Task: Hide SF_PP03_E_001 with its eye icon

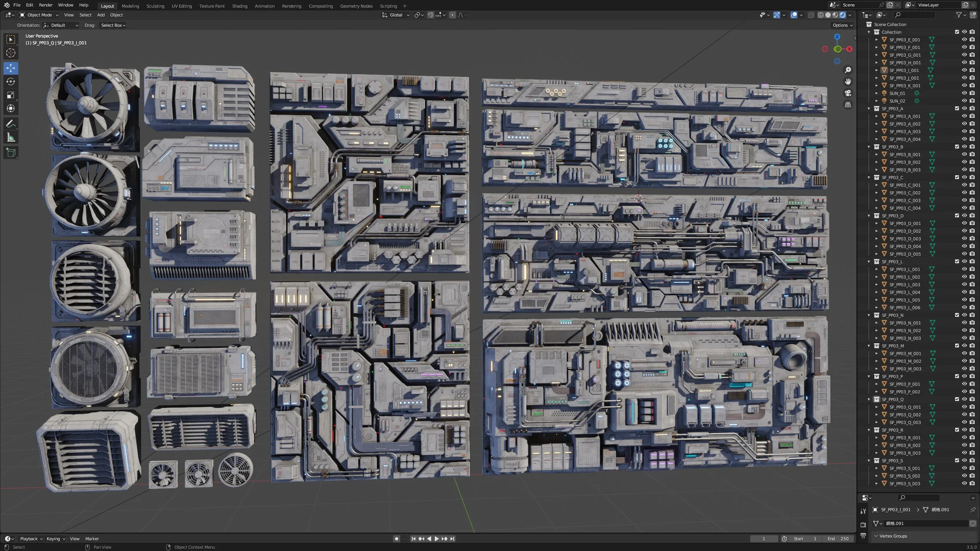Action: [x=964, y=39]
